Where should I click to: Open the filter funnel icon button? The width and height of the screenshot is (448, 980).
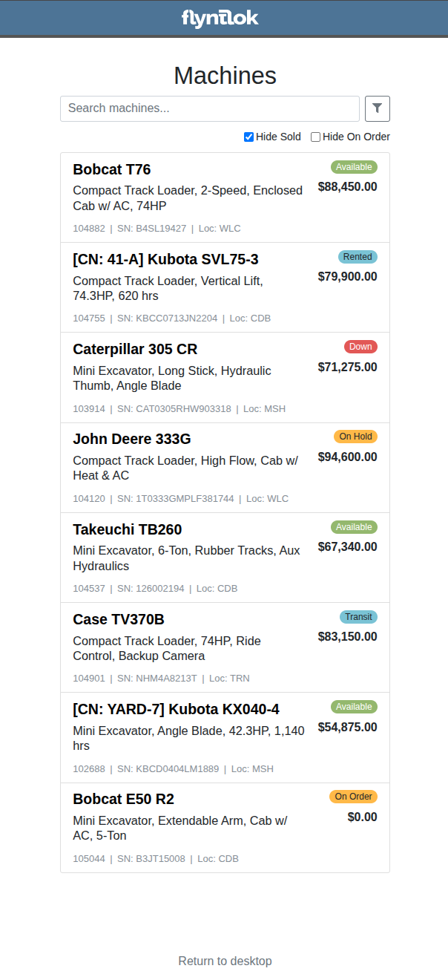point(377,108)
